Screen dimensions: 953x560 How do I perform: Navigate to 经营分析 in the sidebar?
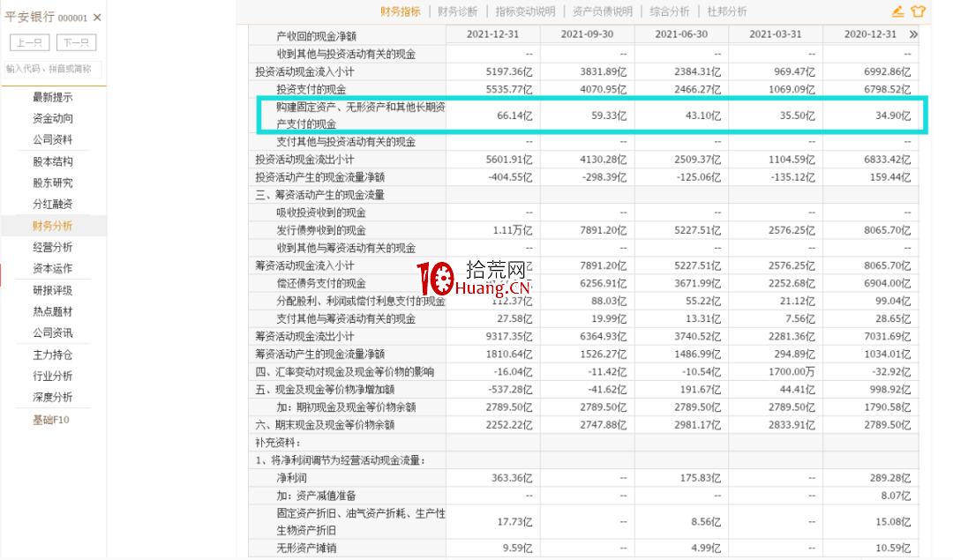tap(53, 247)
